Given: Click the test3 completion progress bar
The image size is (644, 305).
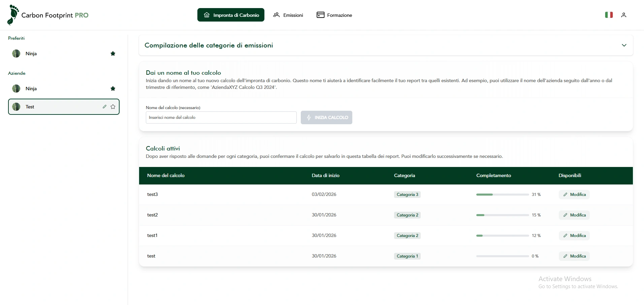Looking at the screenshot, I should pyautogui.click(x=502, y=195).
